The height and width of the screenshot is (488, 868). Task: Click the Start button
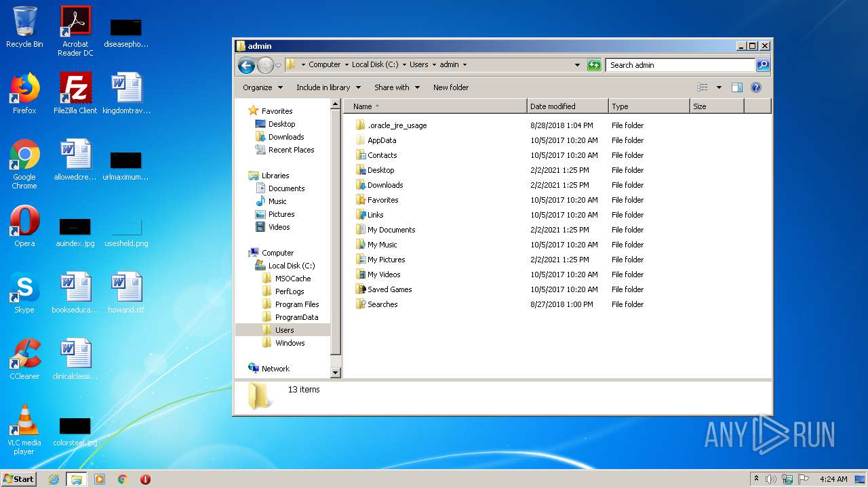(19, 479)
